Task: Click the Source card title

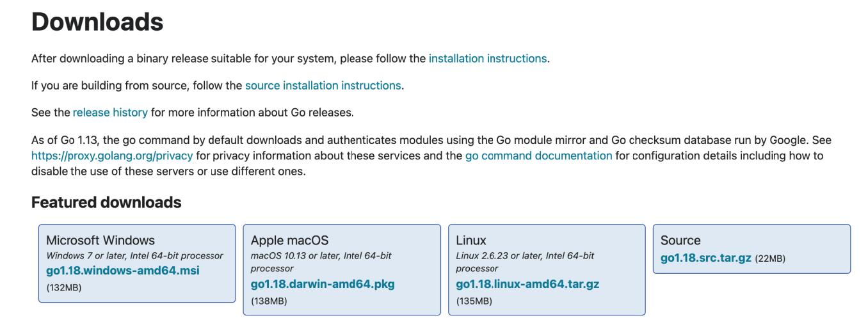Action: point(680,241)
